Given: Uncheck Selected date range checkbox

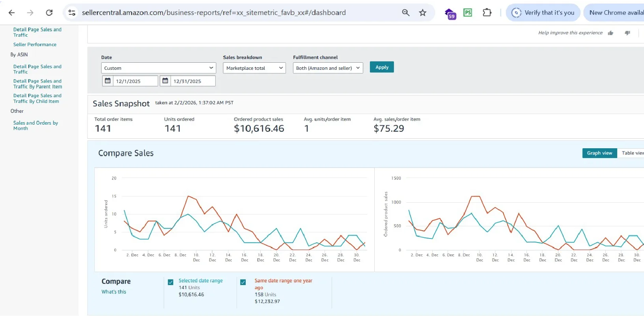Looking at the screenshot, I should click(x=171, y=282).
